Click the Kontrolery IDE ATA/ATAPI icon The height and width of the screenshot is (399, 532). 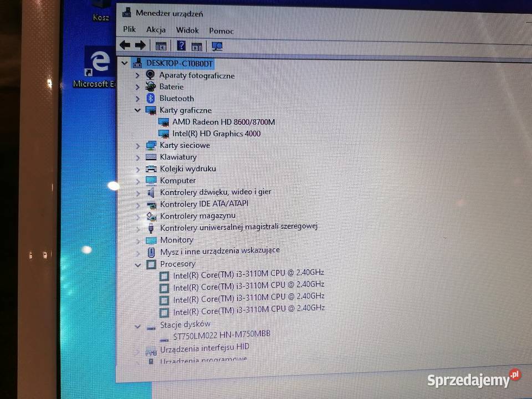coord(151,204)
